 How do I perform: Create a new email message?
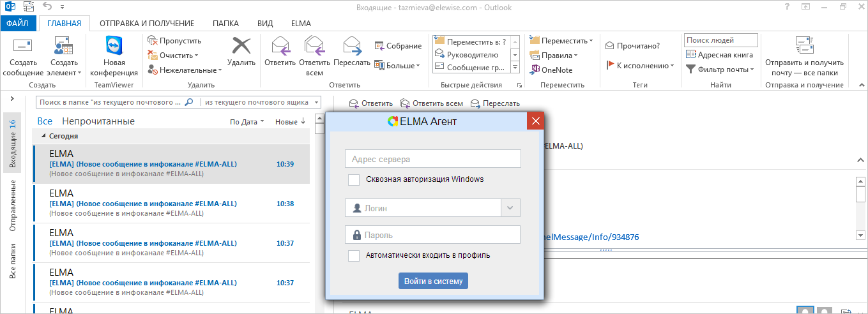click(23, 56)
